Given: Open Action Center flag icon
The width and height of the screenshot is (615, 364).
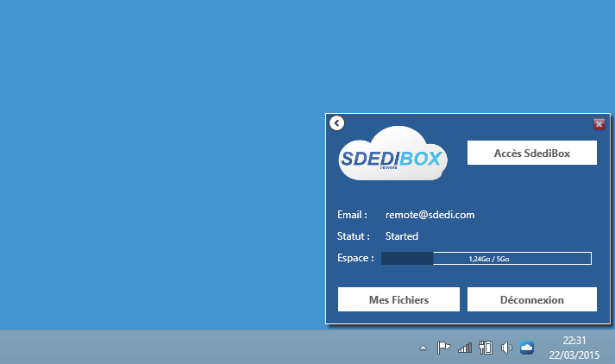Looking at the screenshot, I should point(443,348).
